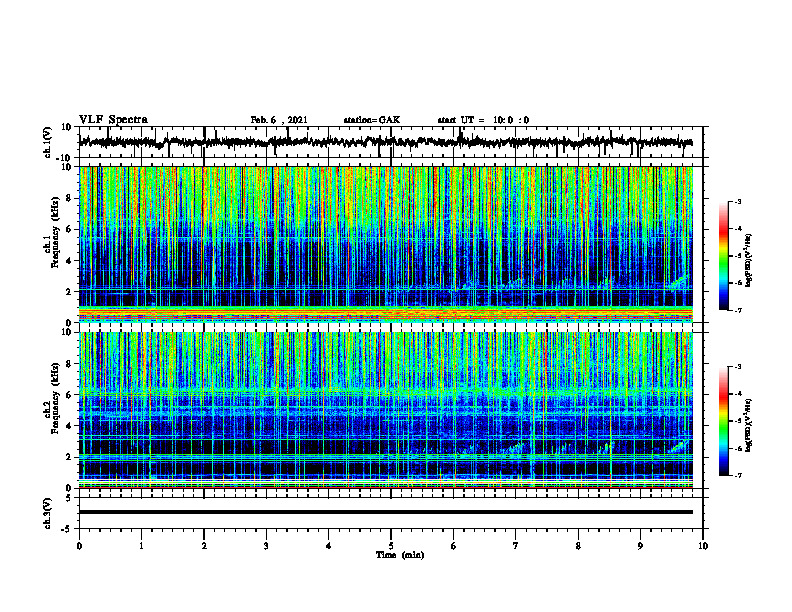Click the ch.1 spectrogram color bar
The width and height of the screenshot is (792, 612).
[723, 256]
